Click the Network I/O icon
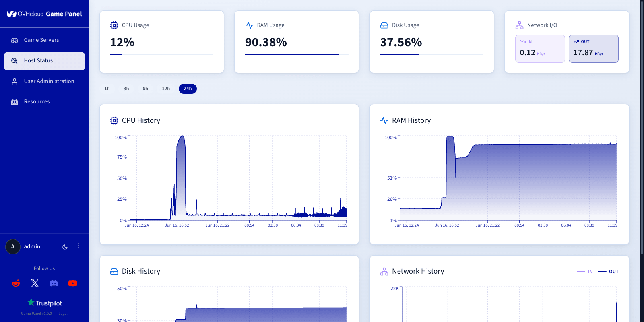Image resolution: width=644 pixels, height=322 pixels. click(x=519, y=25)
